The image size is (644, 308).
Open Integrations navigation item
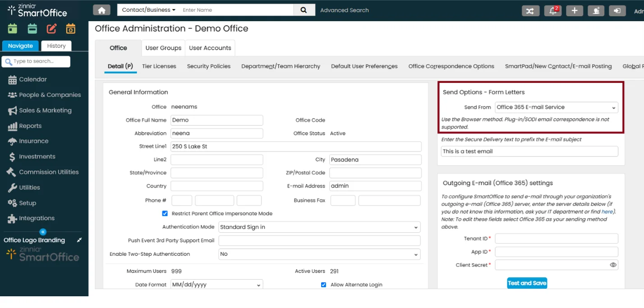pyautogui.click(x=31, y=218)
